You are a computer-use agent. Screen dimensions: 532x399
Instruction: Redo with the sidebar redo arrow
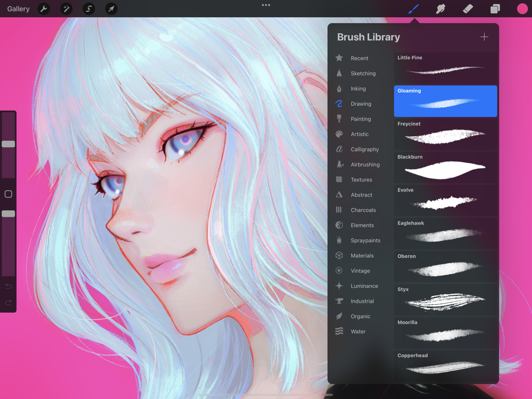pos(9,302)
